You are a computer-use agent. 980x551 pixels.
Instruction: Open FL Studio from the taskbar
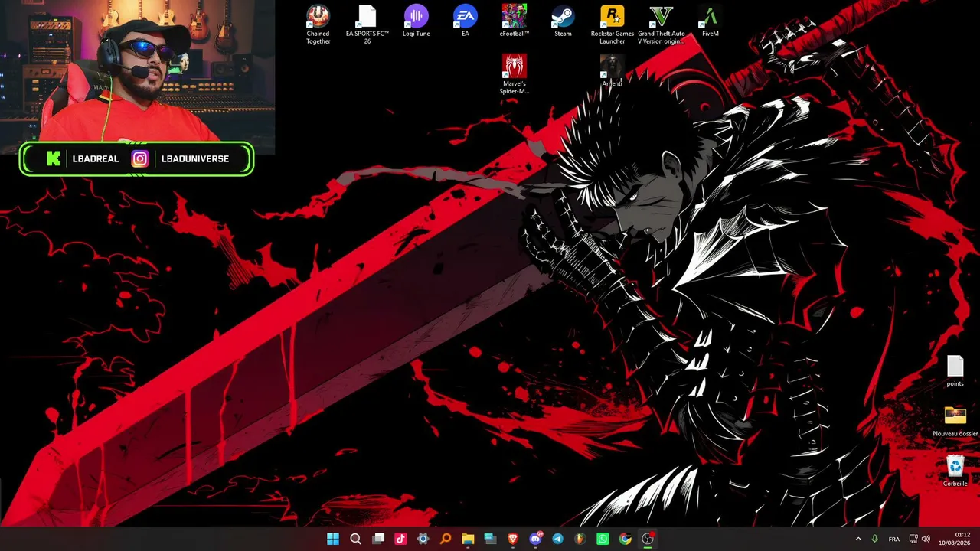pos(580,539)
